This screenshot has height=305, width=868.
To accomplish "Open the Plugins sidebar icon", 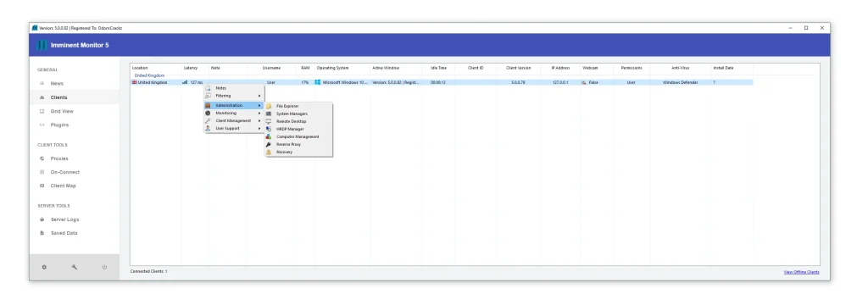I will tap(42, 125).
